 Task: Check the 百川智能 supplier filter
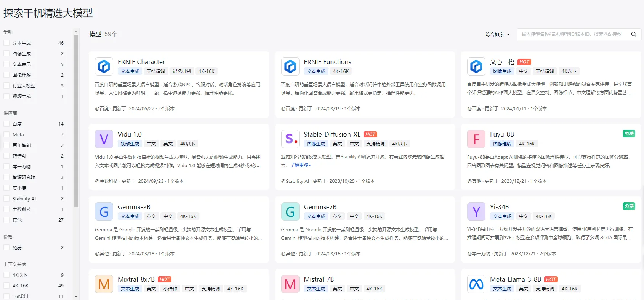point(6,145)
